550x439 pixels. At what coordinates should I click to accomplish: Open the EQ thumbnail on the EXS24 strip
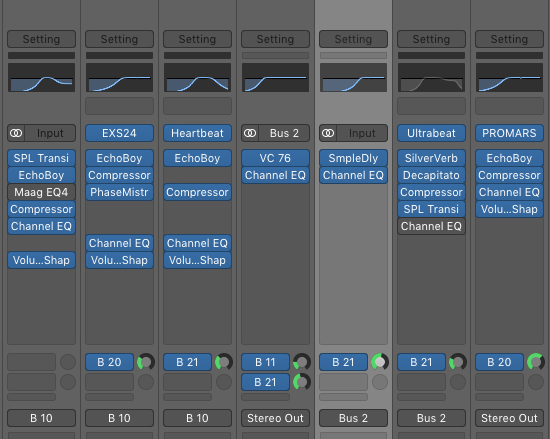tap(119, 77)
